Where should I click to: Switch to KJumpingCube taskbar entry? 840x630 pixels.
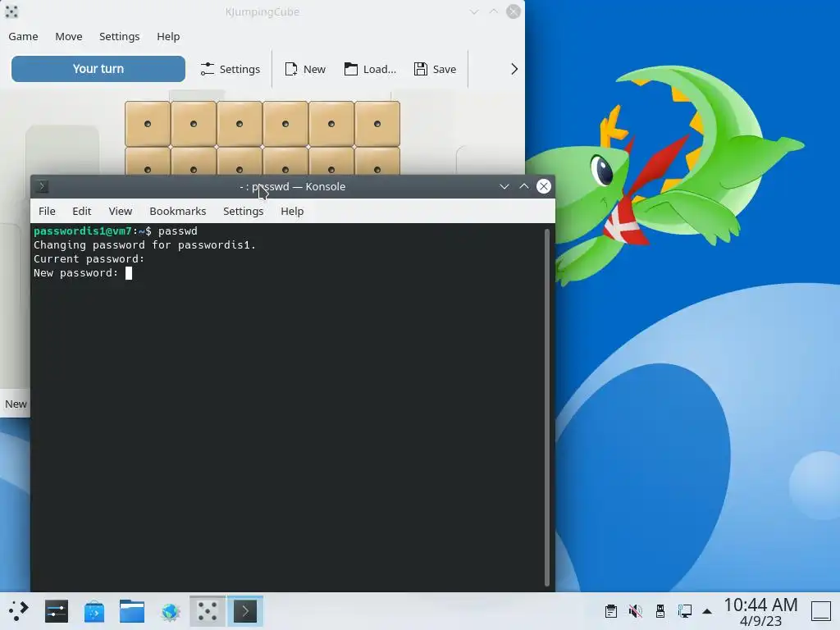coord(208,610)
